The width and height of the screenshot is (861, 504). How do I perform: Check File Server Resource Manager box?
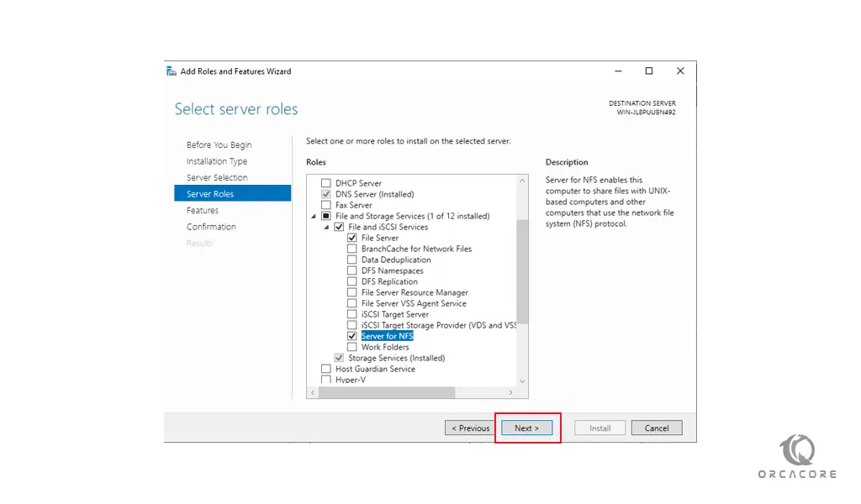[x=352, y=293]
